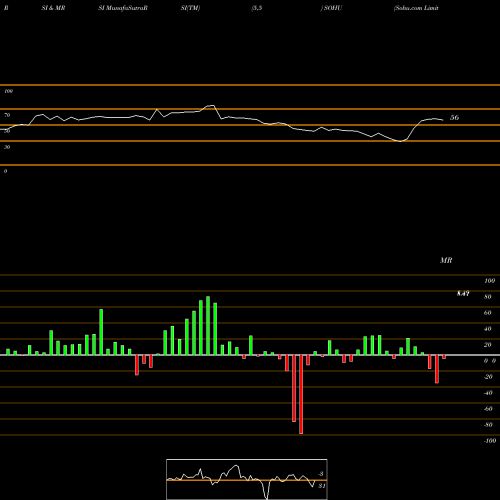Select the ') SOHU' ticker label
Image resolution: width=500 pixels, height=500 pixels.
(331, 8)
